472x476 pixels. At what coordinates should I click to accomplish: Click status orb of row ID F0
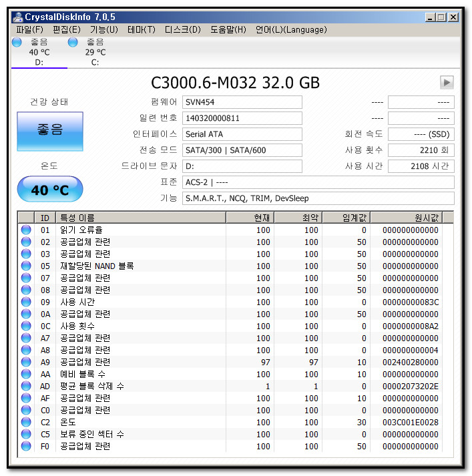tap(26, 446)
